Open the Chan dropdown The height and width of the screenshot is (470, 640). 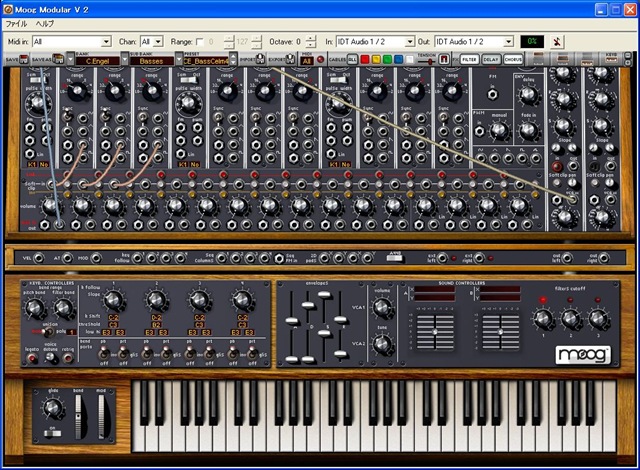pyautogui.click(x=158, y=42)
